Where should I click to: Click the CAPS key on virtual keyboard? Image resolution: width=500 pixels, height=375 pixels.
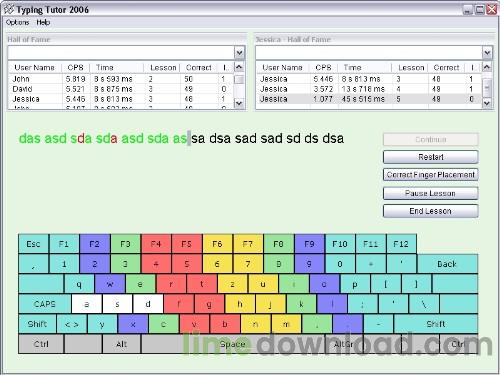(45, 304)
